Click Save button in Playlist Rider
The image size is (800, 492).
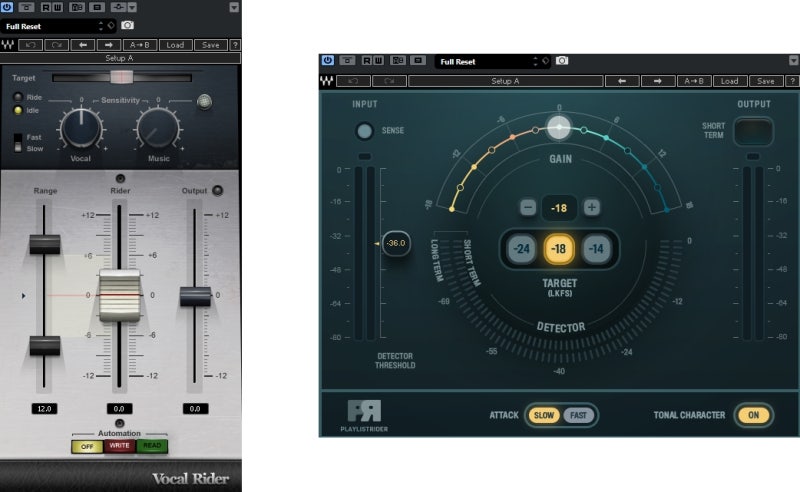tap(766, 81)
